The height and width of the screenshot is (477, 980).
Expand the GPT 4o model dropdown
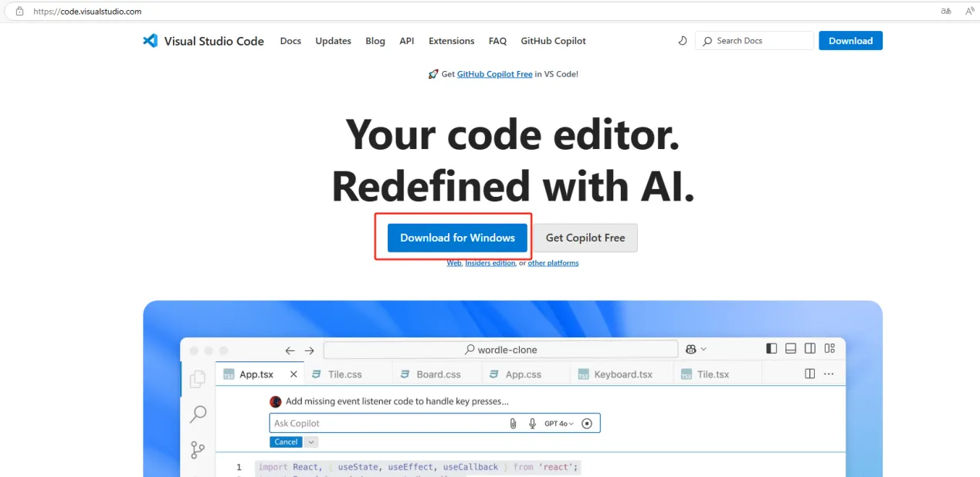click(559, 423)
